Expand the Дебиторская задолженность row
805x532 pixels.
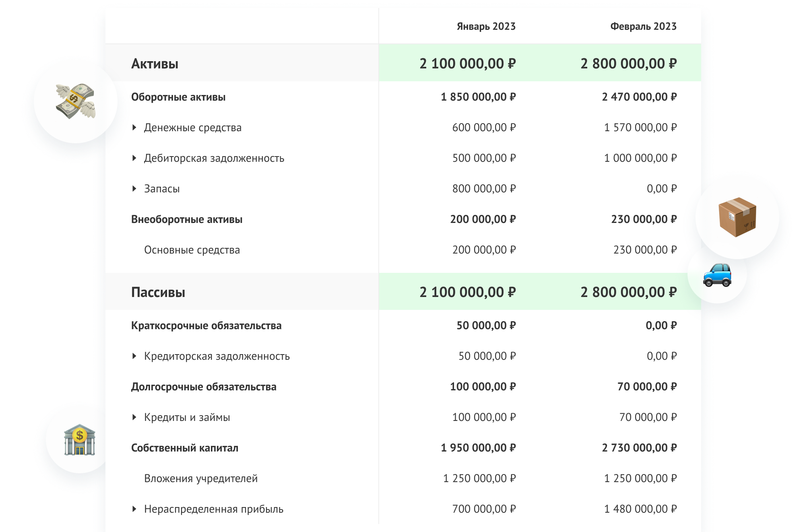pyautogui.click(x=134, y=158)
